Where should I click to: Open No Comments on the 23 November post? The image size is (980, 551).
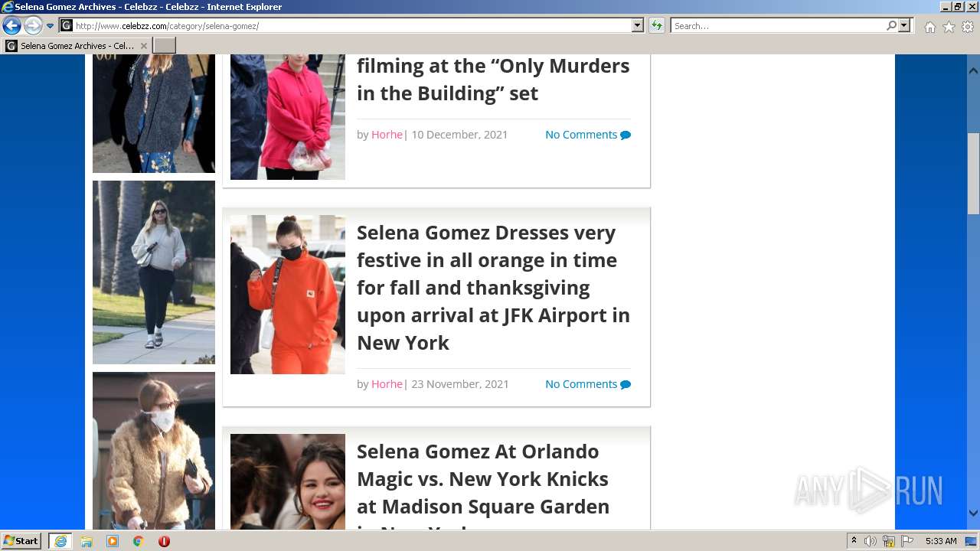[581, 384]
